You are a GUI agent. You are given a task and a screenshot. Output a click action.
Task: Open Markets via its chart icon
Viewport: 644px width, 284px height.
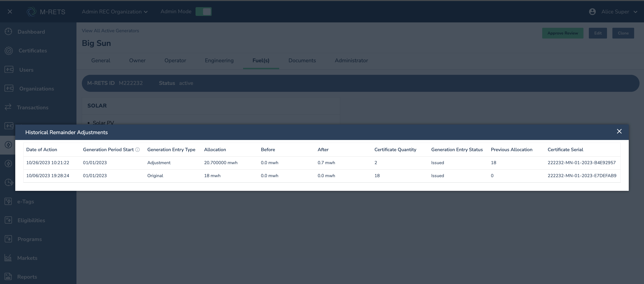[x=8, y=258]
